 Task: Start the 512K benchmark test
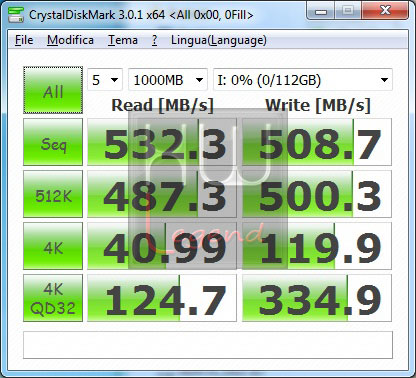(x=53, y=194)
